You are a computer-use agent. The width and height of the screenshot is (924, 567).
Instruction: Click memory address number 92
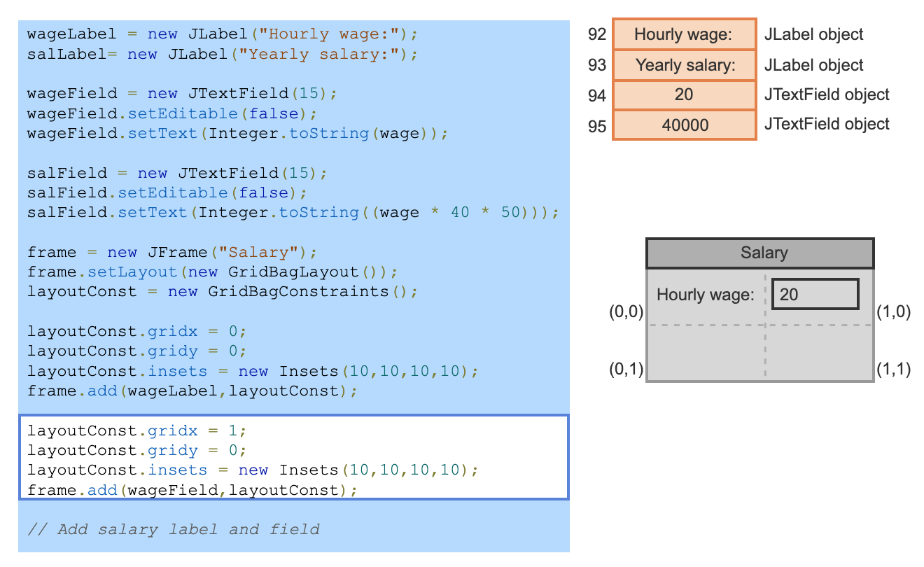pyautogui.click(x=597, y=34)
